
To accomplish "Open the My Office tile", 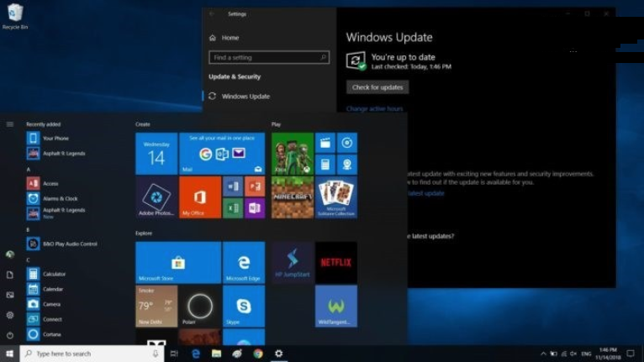I will coord(199,197).
